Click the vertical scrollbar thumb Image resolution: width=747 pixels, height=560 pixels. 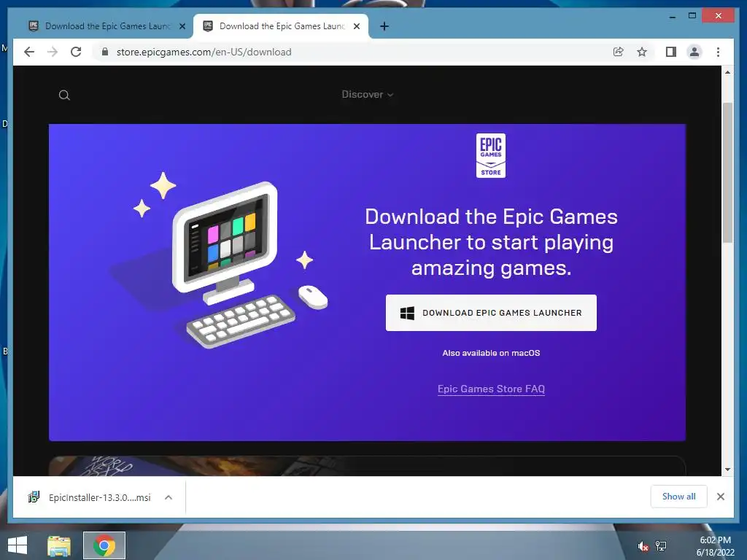point(727,172)
